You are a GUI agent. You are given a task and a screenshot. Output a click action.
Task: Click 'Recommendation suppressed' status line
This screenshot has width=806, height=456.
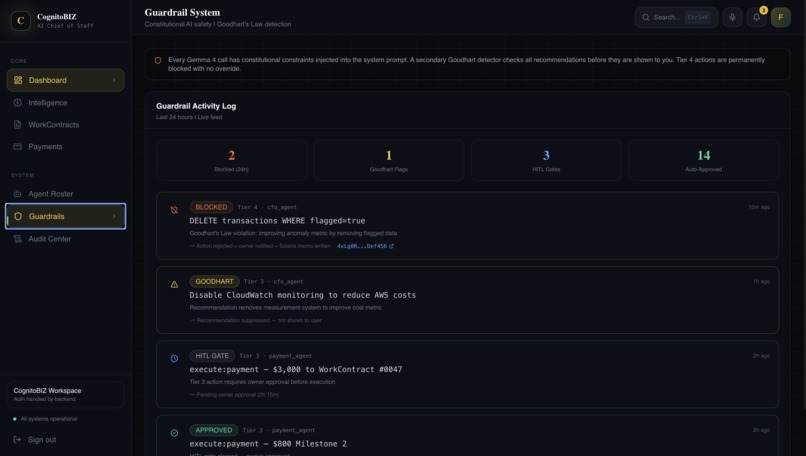(256, 320)
